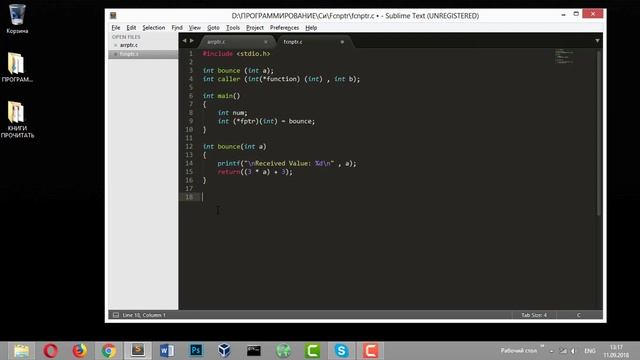Toggle the sidebar via status bar icon
Screen dimensions: 640x360
coord(116,315)
